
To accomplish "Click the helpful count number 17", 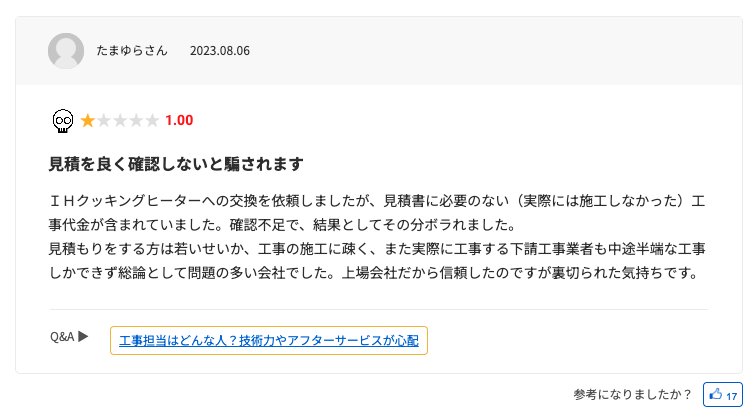I will click(x=731, y=395).
